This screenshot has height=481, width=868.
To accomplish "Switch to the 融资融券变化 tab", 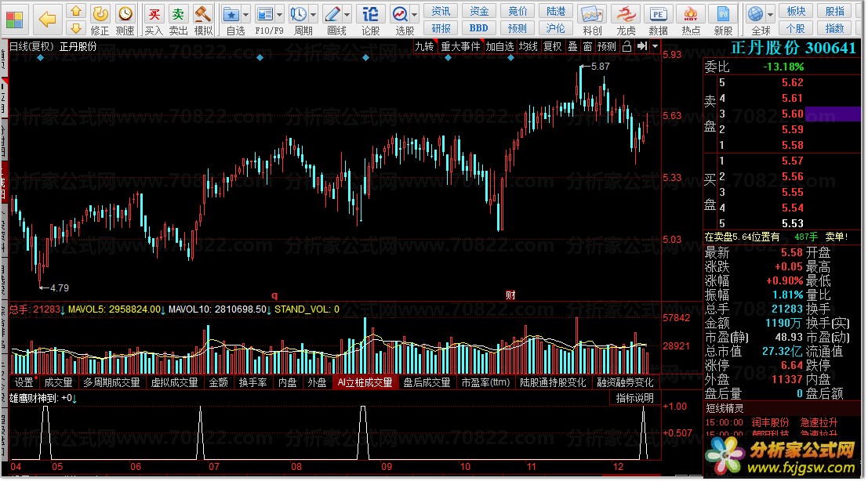I will point(625,382).
